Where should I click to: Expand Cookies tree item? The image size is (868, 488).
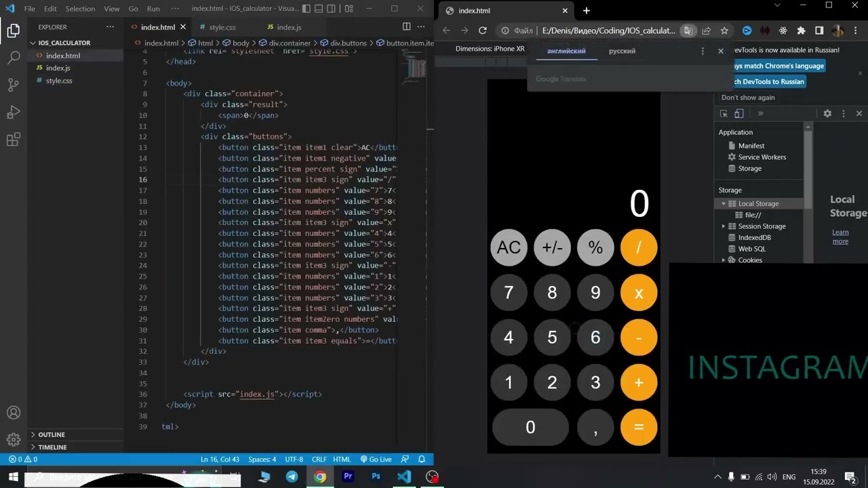tap(724, 260)
